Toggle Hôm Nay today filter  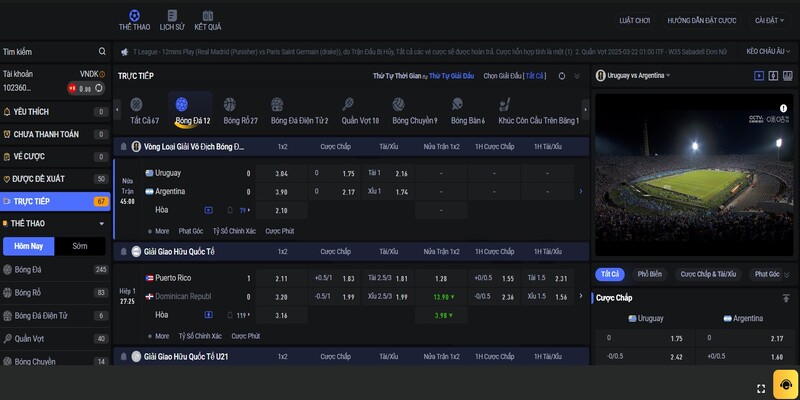[28, 246]
